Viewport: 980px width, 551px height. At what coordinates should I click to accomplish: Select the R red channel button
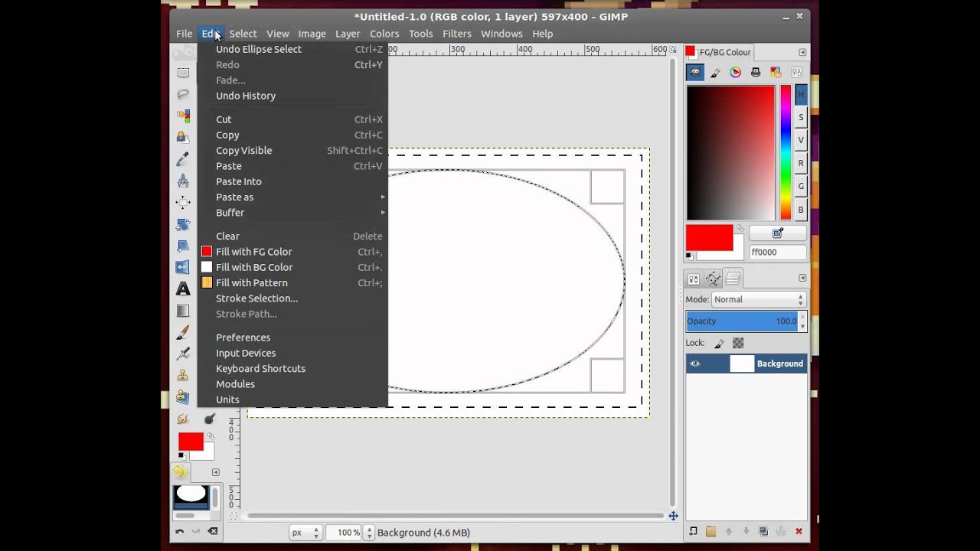click(801, 163)
